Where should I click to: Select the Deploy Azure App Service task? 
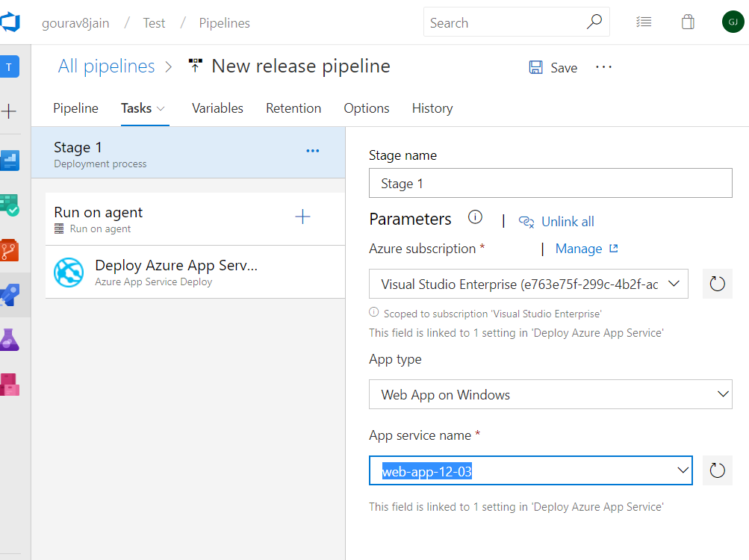176,273
